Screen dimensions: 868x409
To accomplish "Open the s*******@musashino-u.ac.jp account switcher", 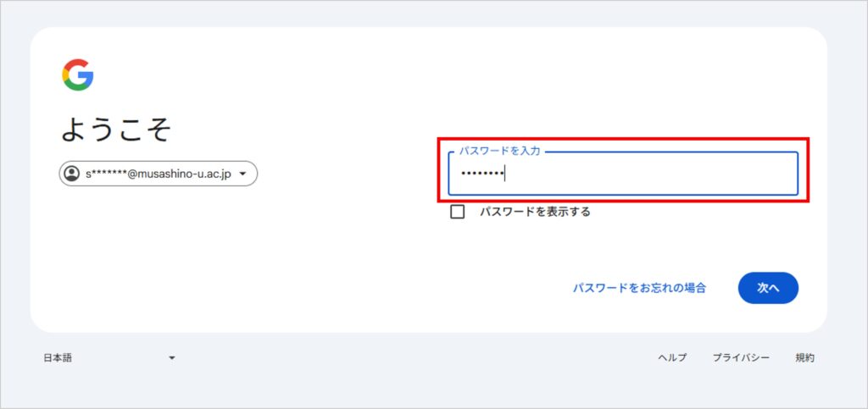I will click(159, 174).
